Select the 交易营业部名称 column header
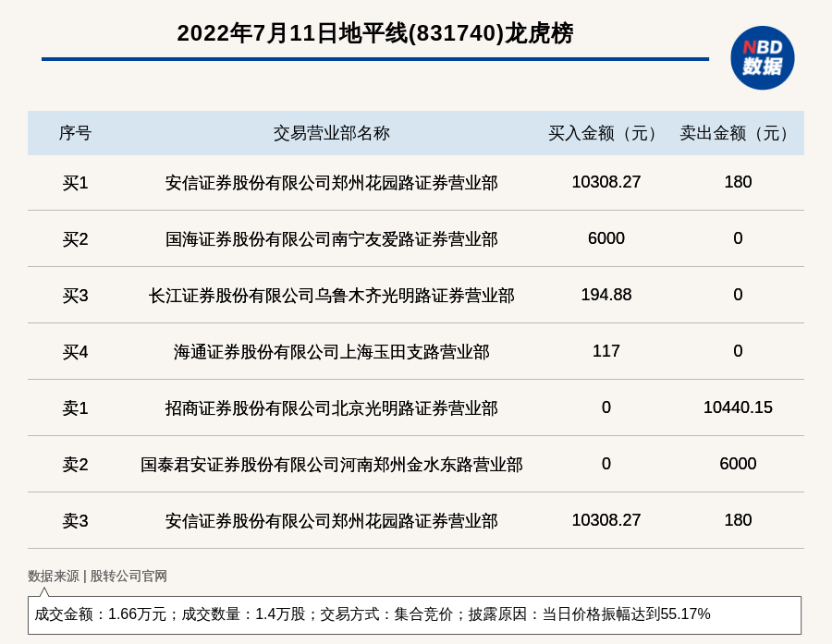 332,133
